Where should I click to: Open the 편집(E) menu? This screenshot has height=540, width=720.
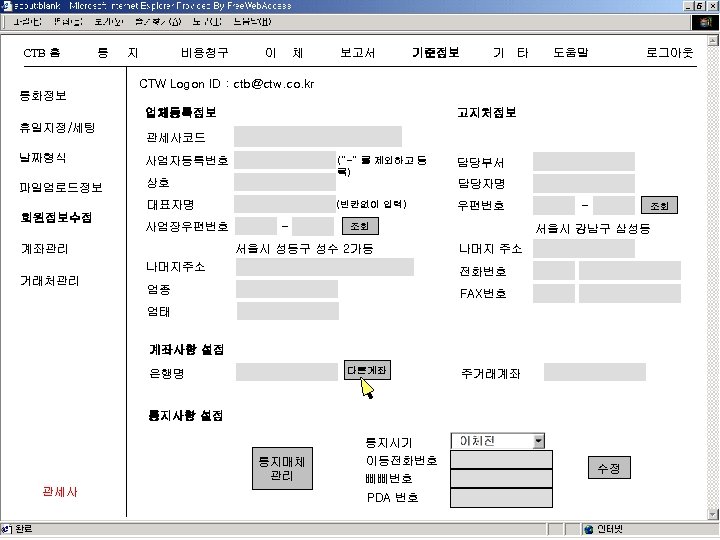[x=68, y=21]
